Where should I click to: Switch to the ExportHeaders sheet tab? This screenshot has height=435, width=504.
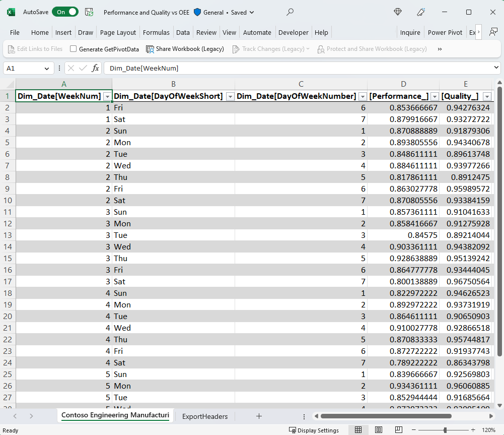coord(205,416)
